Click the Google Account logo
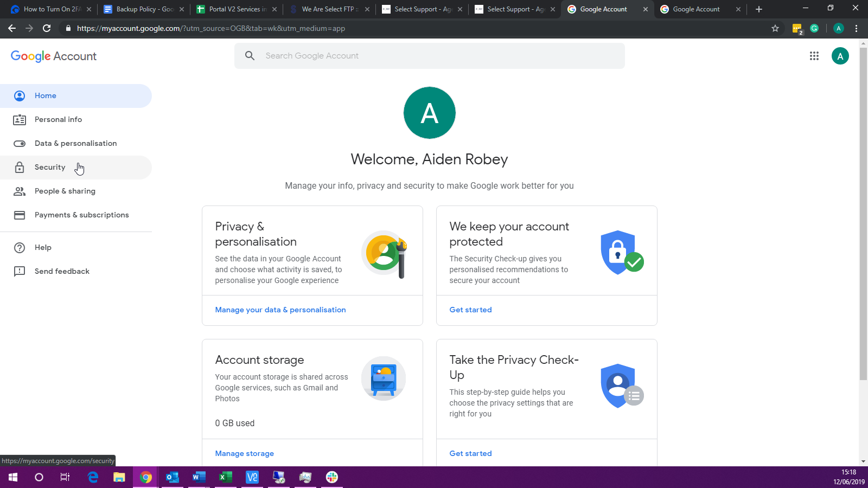The image size is (868, 488). pyautogui.click(x=54, y=56)
